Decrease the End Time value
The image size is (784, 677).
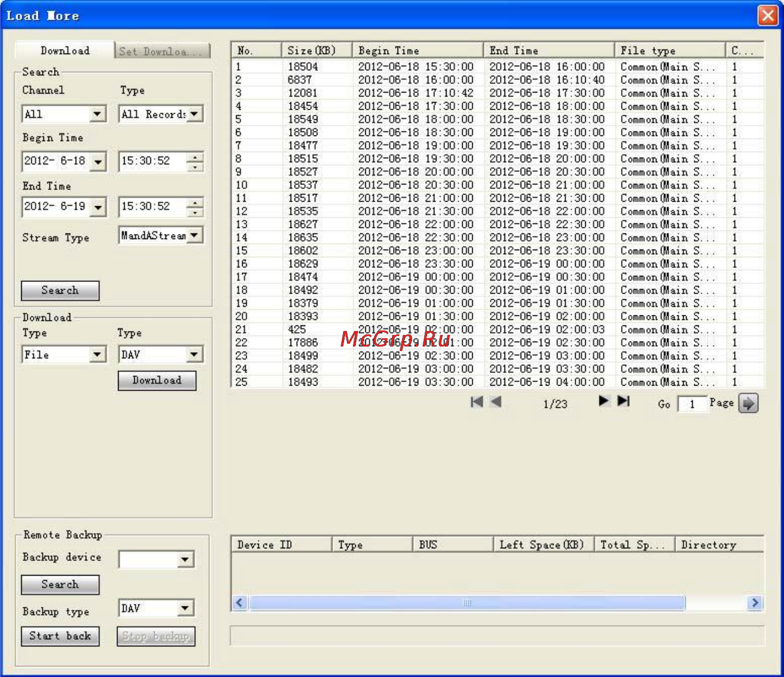pos(195,212)
